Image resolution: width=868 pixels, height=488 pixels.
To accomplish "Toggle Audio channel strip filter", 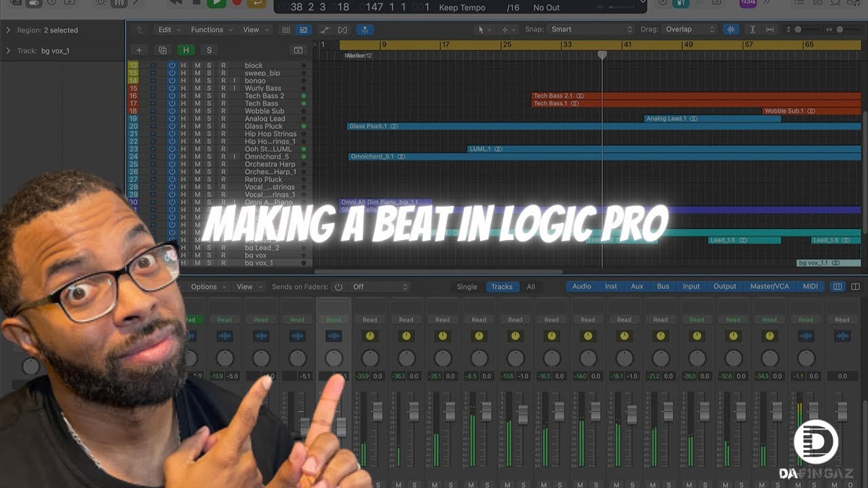I will tap(582, 287).
